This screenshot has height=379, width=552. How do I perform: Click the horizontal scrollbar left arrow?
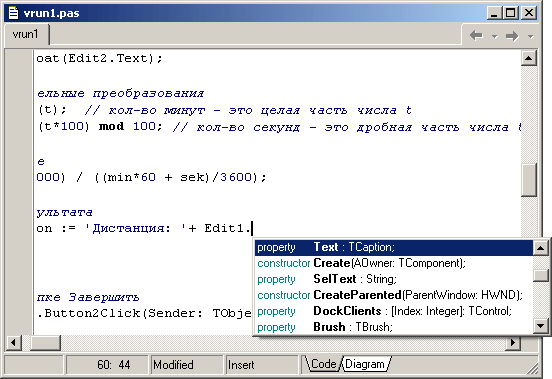coord(14,342)
